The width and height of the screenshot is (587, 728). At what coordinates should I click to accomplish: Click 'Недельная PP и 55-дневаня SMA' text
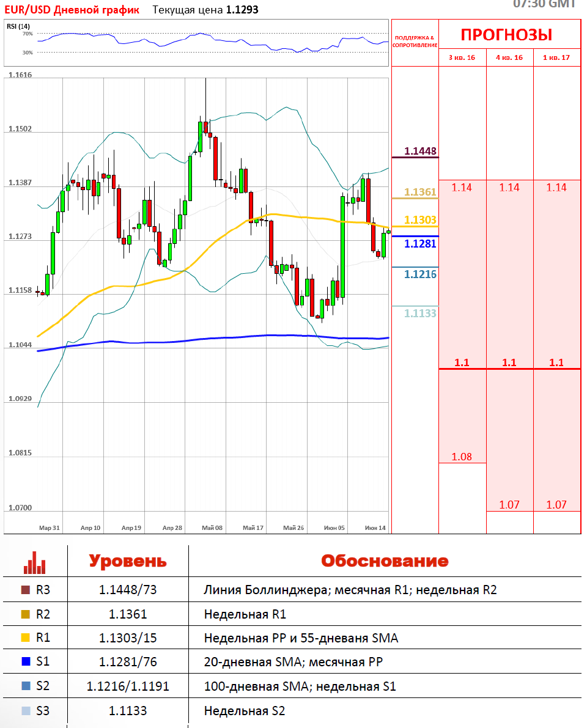301,638
